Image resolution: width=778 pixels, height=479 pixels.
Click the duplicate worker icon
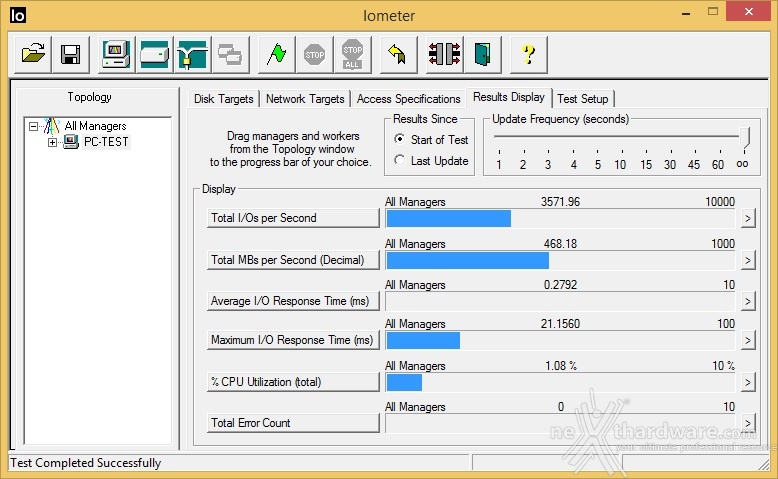pyautogui.click(x=230, y=54)
